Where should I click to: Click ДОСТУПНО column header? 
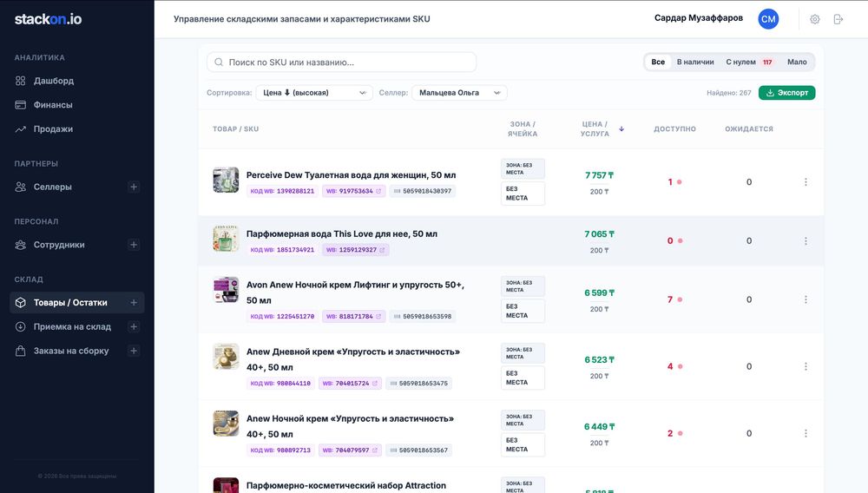click(x=674, y=129)
